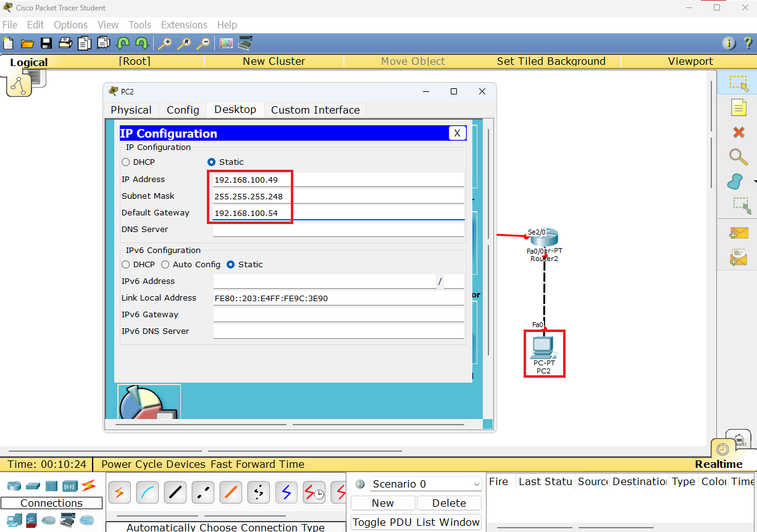This screenshot has height=532, width=757.
Task: Select the Wireless Devices category
Action: coord(70,486)
